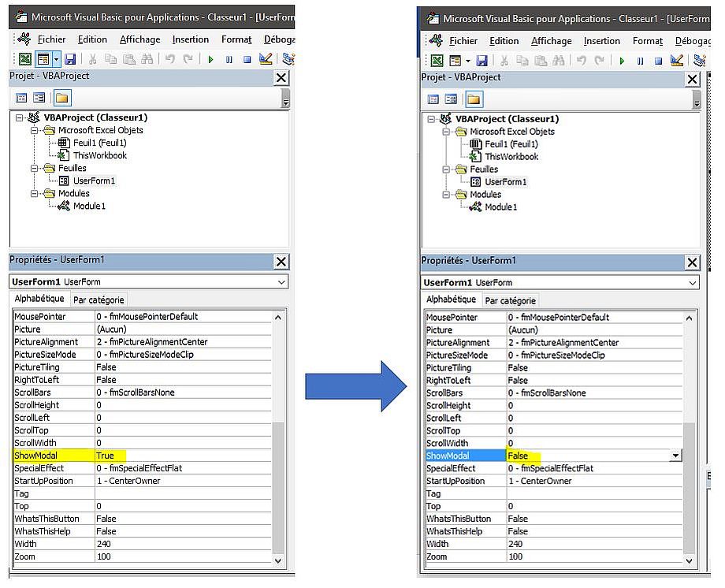This screenshot has width=725, height=588.
Task: Switch to 'Par catégorie' tab in right window
Action: click(x=510, y=300)
